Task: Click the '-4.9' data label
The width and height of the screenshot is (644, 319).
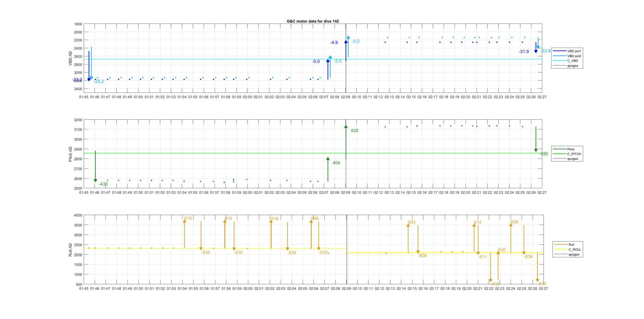Action: click(333, 43)
